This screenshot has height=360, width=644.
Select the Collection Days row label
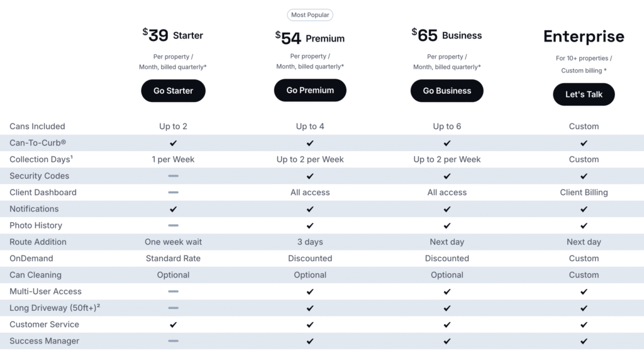(x=41, y=159)
